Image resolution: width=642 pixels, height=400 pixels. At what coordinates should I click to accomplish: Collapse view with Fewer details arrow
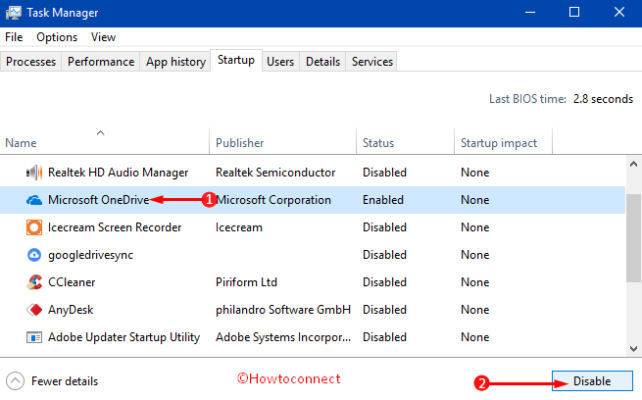[15, 381]
